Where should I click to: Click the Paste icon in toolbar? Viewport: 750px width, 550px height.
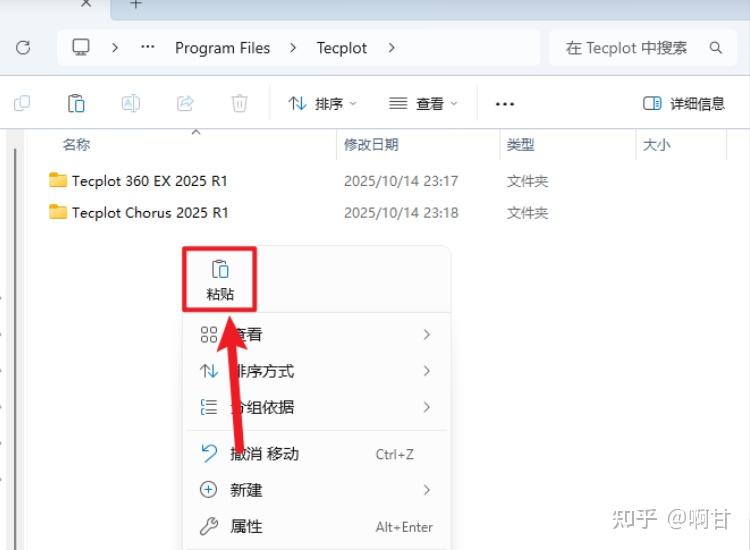(76, 103)
